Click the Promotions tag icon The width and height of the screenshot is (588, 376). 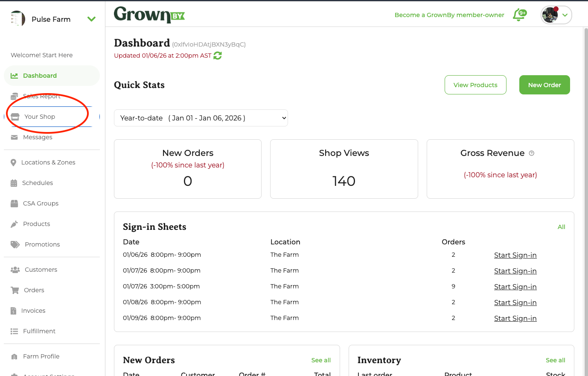(x=15, y=244)
